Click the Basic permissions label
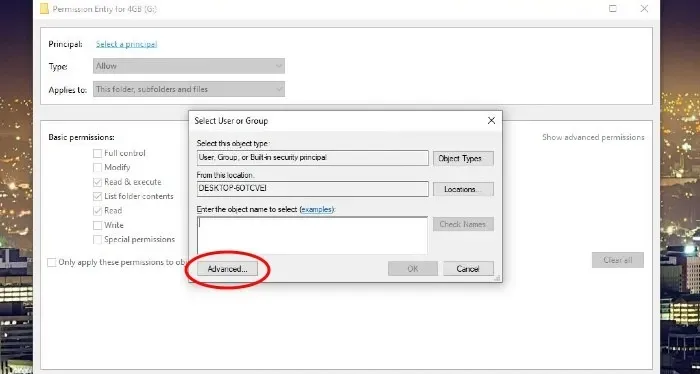 pos(81,137)
